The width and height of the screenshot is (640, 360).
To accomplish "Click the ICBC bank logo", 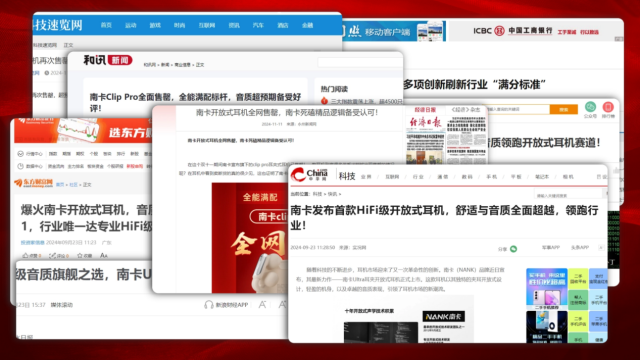I will 513,31.
